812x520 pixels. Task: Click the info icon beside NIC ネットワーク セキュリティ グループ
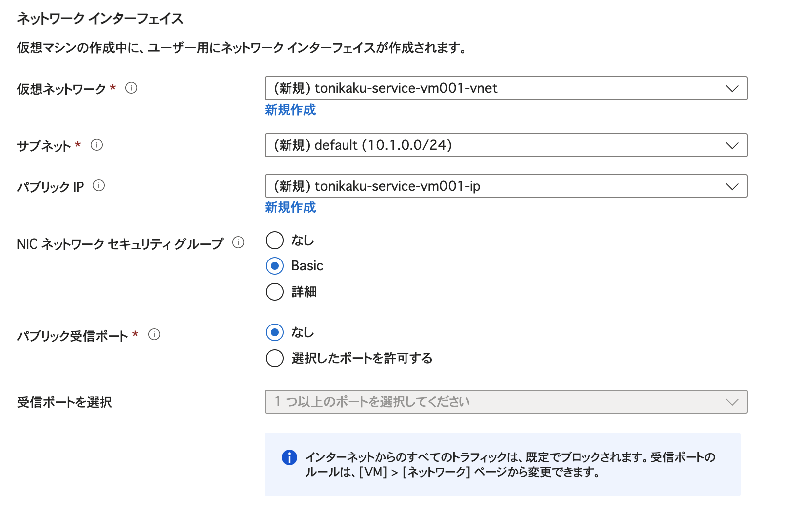coord(238,242)
